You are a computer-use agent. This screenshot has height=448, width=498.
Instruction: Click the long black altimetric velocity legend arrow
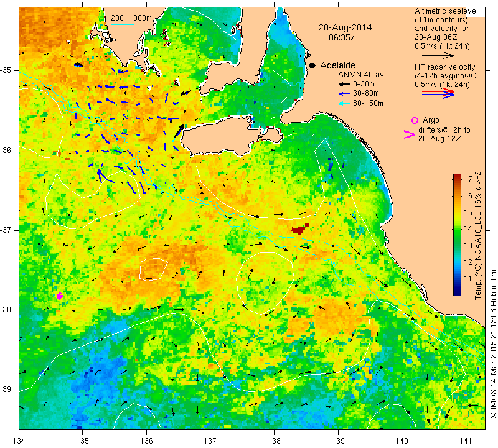point(438,55)
